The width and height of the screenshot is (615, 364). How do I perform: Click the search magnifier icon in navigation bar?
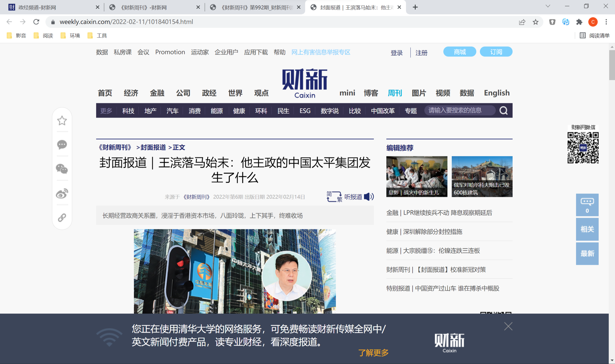[503, 111]
